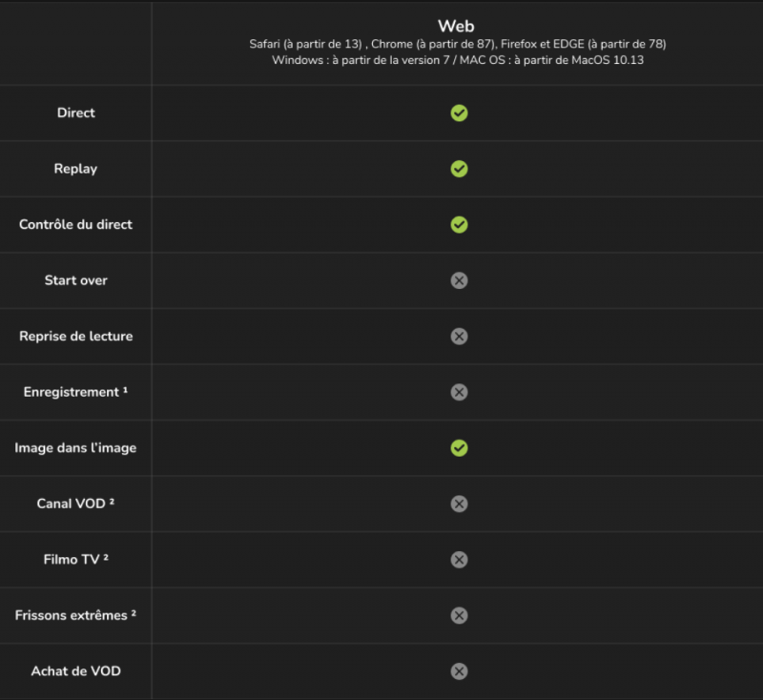Click the Windows and MacOS version requirements line
The image size is (763, 700).
click(x=457, y=60)
